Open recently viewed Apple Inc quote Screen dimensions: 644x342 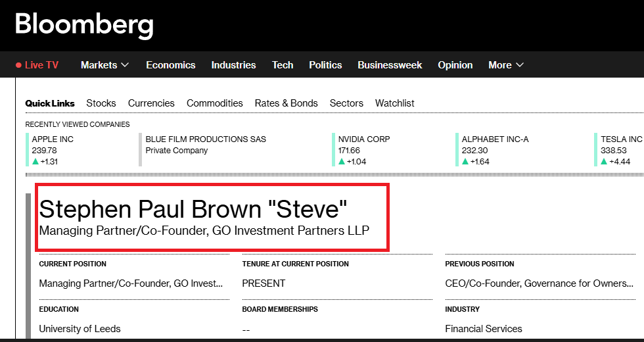point(53,139)
